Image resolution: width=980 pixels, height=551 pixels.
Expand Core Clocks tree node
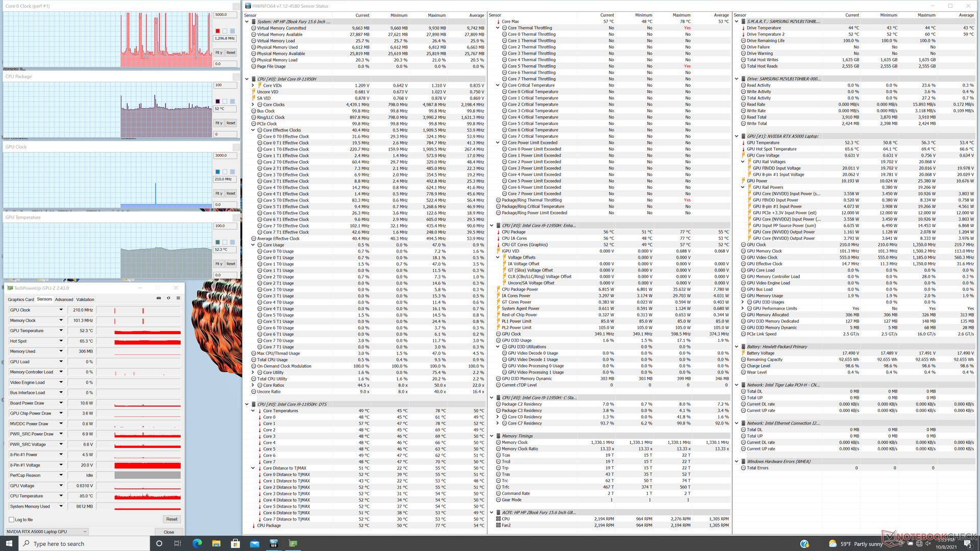pos(253,105)
